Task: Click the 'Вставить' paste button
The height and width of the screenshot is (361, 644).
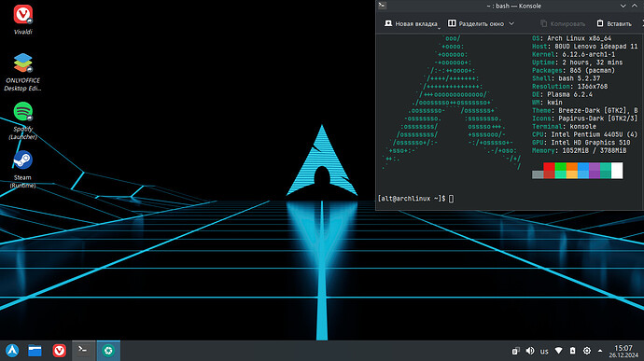Action: [614, 24]
